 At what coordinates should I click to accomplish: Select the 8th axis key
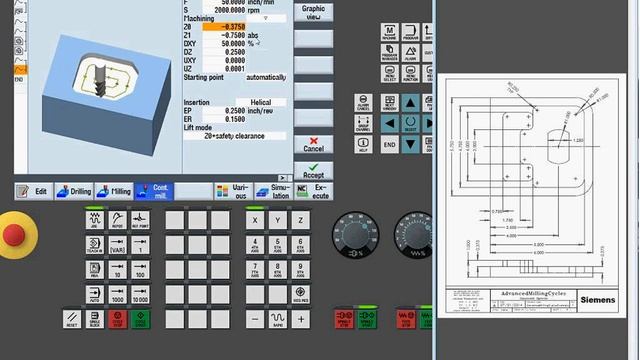278,270
